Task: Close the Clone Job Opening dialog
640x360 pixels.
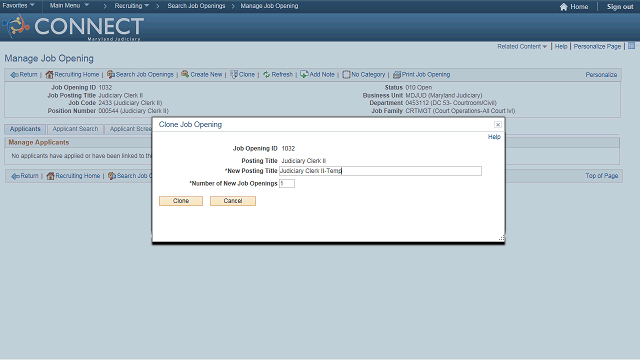Action: [x=498, y=124]
